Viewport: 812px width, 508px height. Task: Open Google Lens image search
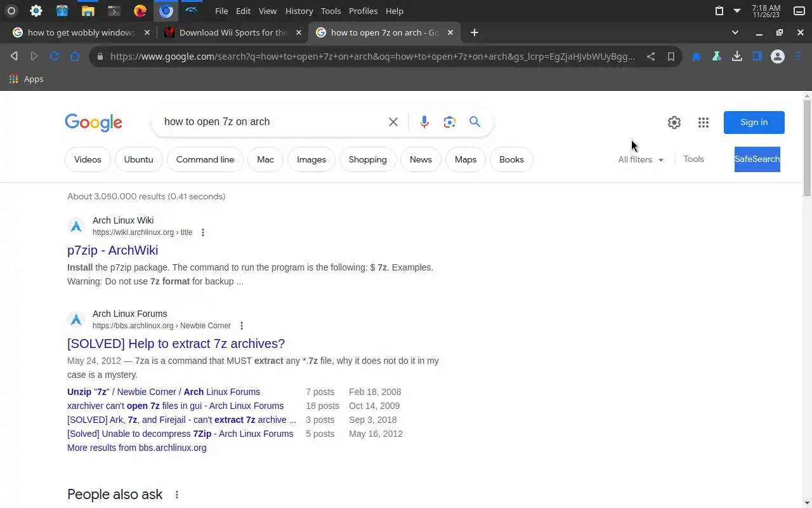click(x=450, y=122)
